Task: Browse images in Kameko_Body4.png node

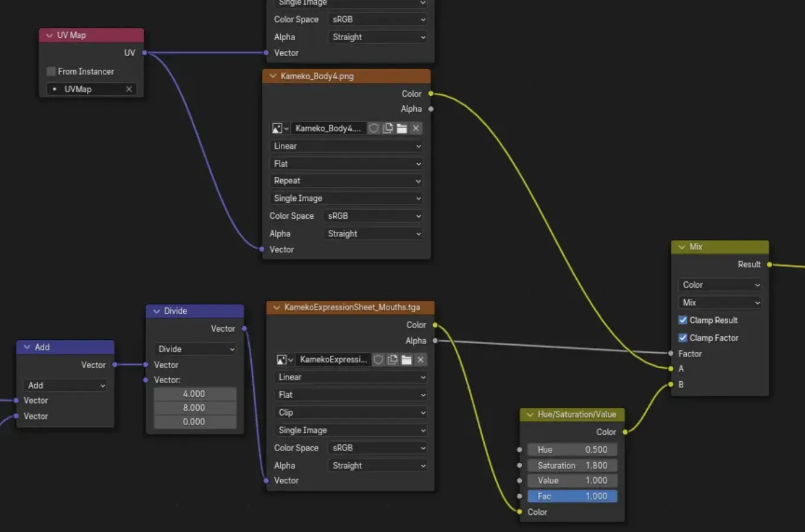Action: (x=280, y=128)
